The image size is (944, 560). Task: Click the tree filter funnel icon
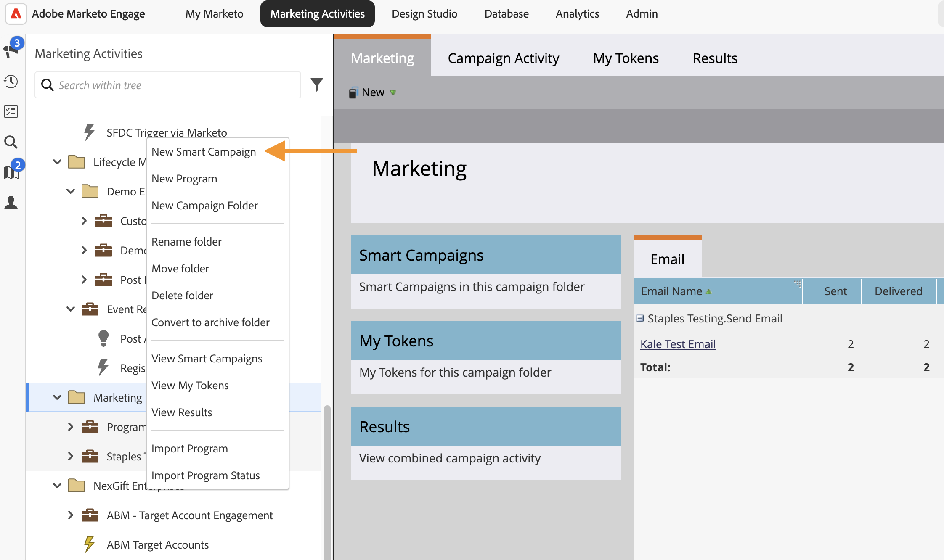tap(316, 85)
